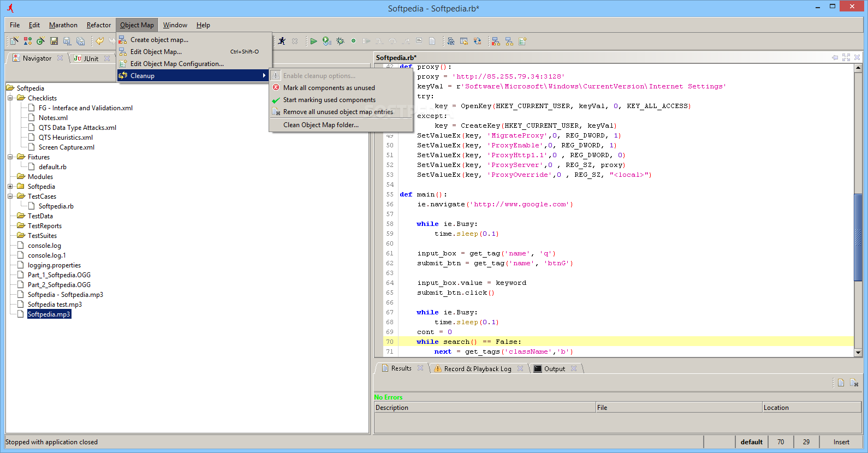Click the dimmed Step Over toolbar icon
868x453 pixels.
tap(393, 41)
